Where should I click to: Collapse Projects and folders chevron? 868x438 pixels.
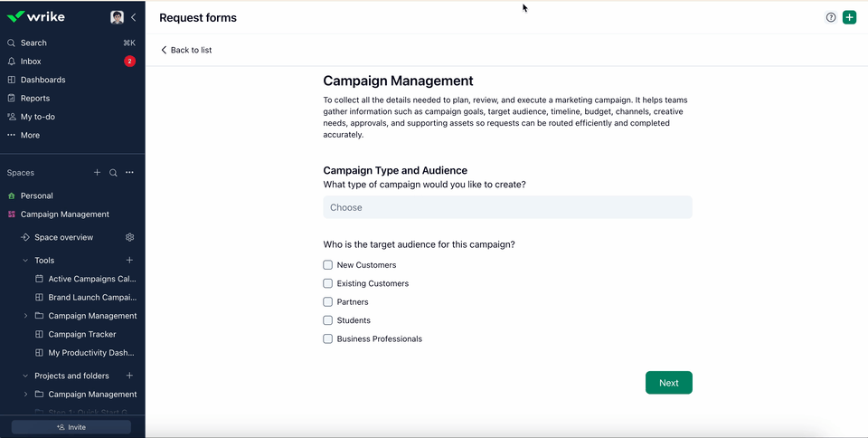point(25,376)
